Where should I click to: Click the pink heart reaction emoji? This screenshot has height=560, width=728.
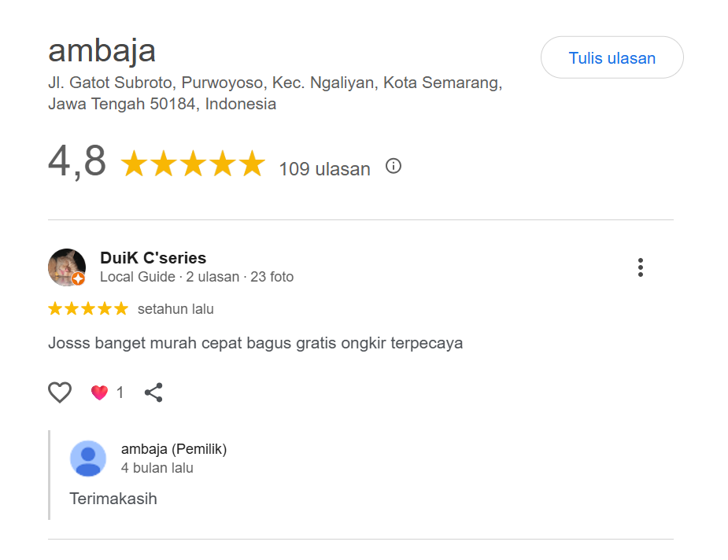coord(99,392)
